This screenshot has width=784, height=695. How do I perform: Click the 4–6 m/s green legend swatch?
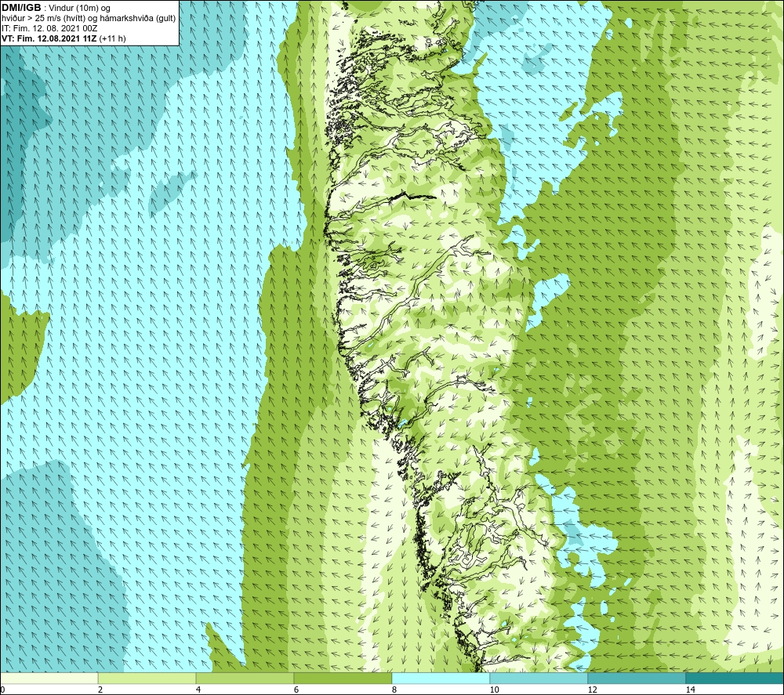click(x=245, y=679)
